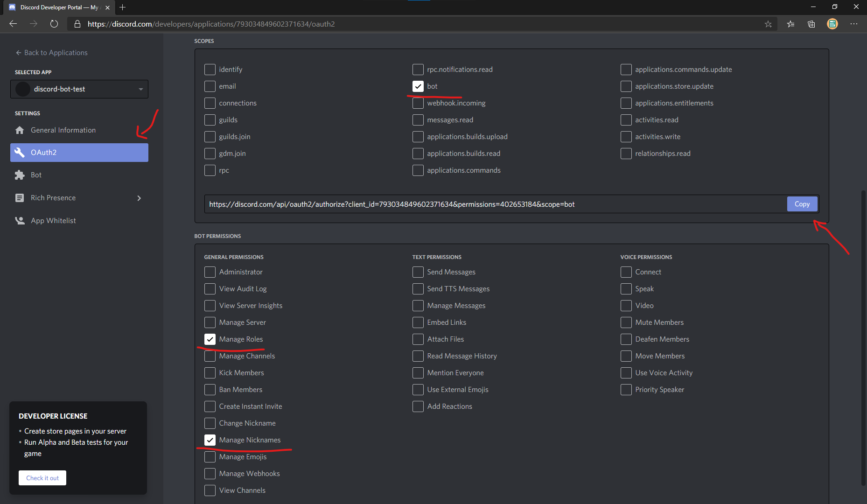Check the Priority Speaker permission
Screen dimensions: 867x504
pyautogui.click(x=626, y=390)
